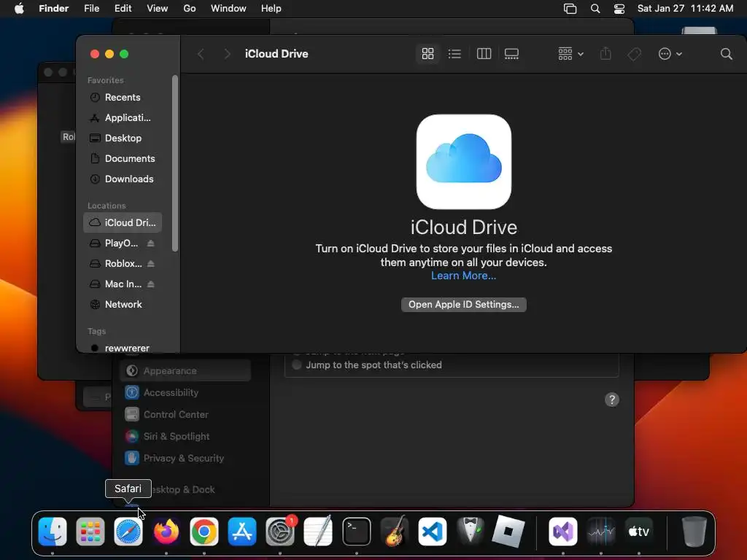This screenshot has height=560, width=747.
Task: Open Bartender tuxedo app from Dock
Action: [x=471, y=532]
